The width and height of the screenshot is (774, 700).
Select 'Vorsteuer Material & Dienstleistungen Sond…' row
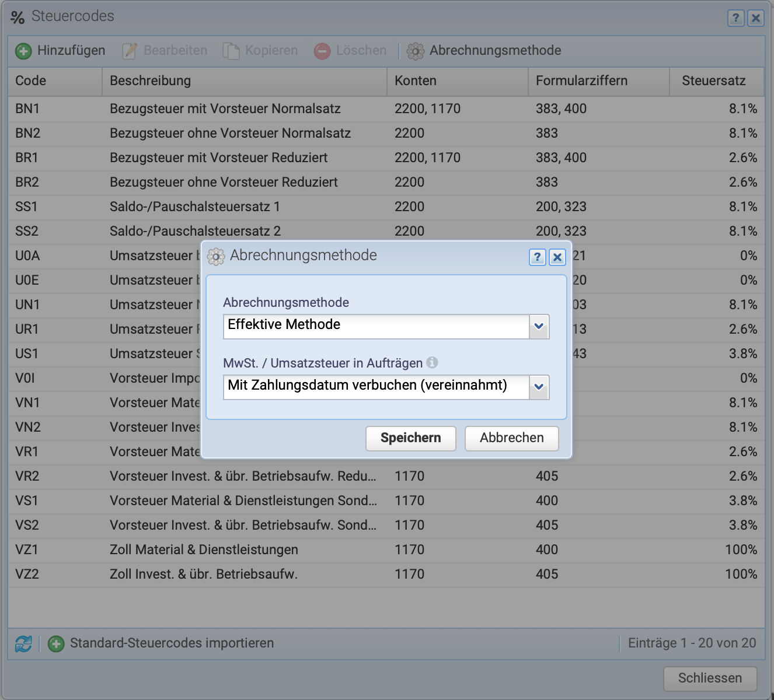point(386,501)
